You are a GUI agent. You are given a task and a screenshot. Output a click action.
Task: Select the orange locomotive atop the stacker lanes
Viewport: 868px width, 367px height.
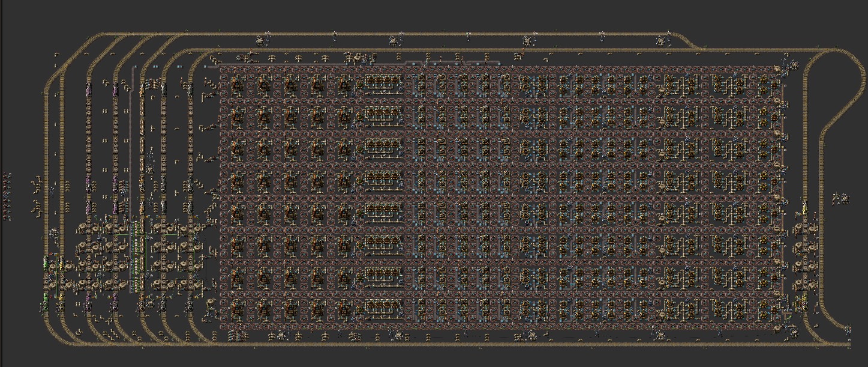(x=142, y=89)
